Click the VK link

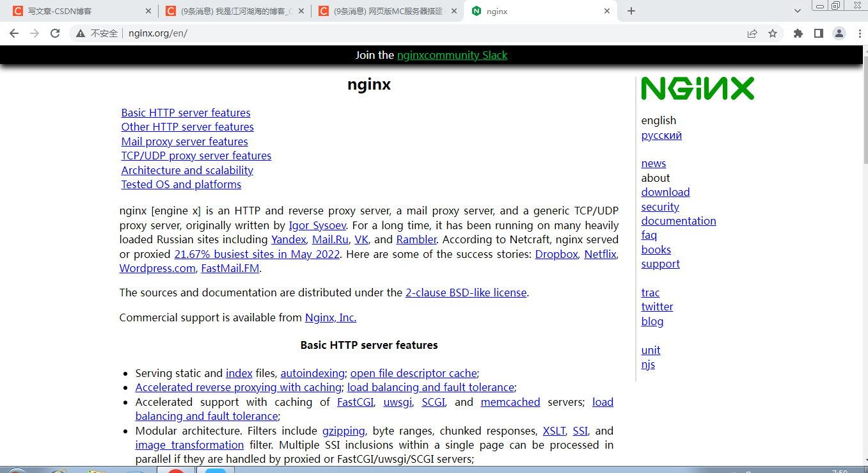coord(361,239)
